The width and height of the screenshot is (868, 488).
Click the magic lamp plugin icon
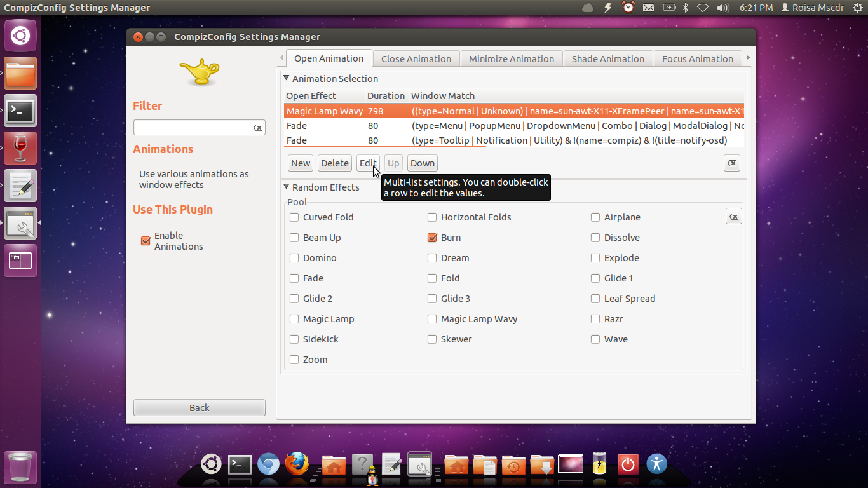[199, 72]
